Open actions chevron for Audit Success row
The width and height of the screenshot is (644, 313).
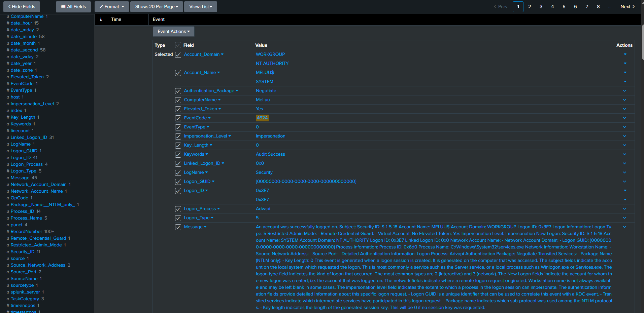tap(624, 154)
